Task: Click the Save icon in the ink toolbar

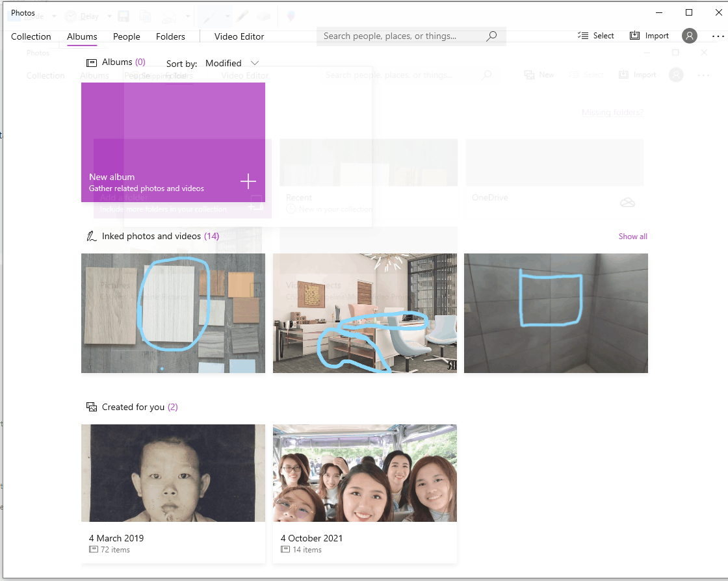Action: (x=123, y=16)
